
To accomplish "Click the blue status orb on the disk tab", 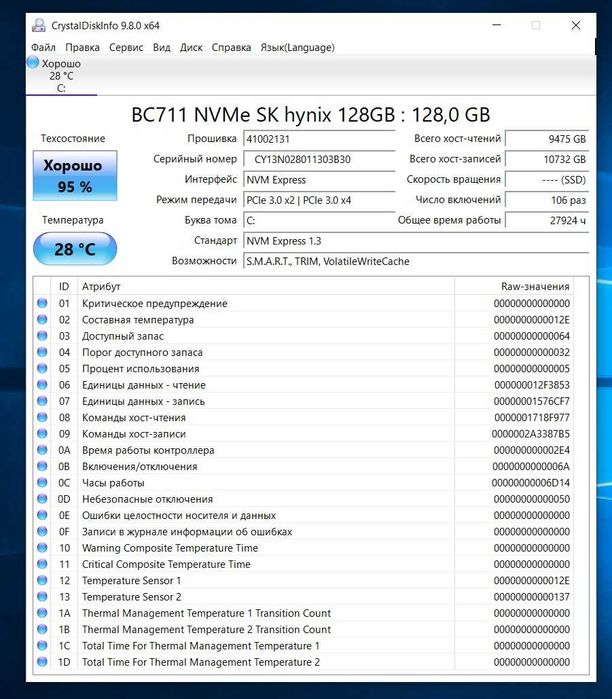I will [x=33, y=62].
